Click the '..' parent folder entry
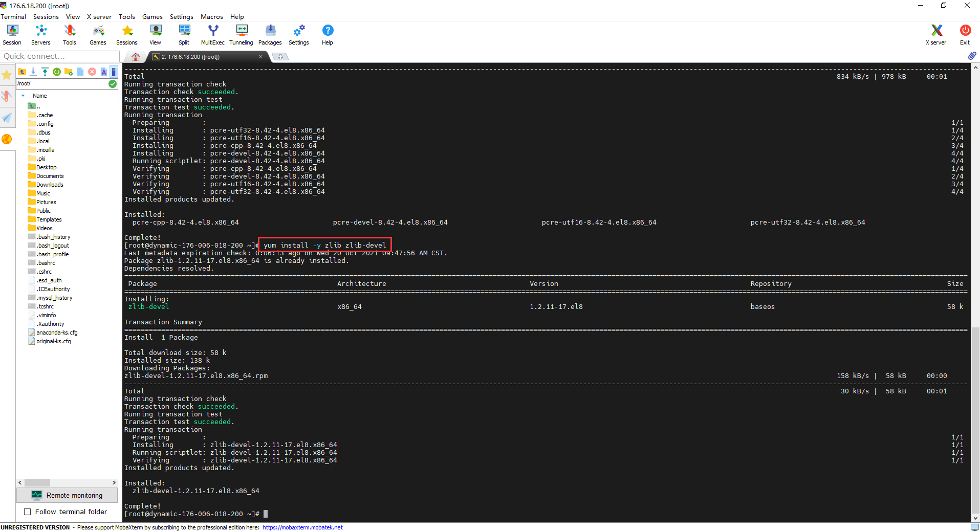The height and width of the screenshot is (532, 980). (34, 106)
